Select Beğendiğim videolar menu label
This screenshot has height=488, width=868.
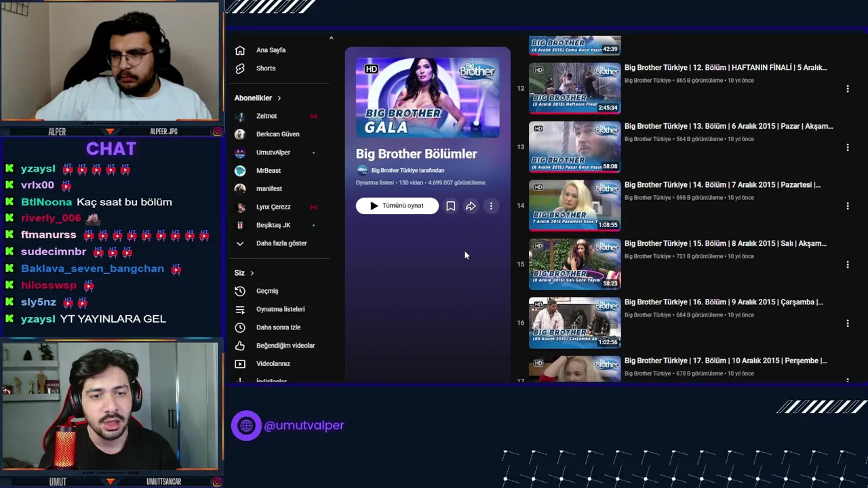click(x=285, y=346)
